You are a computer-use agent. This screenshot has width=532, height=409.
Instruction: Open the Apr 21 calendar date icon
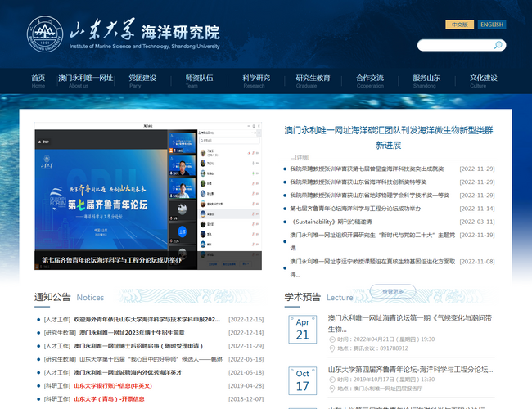tap(303, 329)
